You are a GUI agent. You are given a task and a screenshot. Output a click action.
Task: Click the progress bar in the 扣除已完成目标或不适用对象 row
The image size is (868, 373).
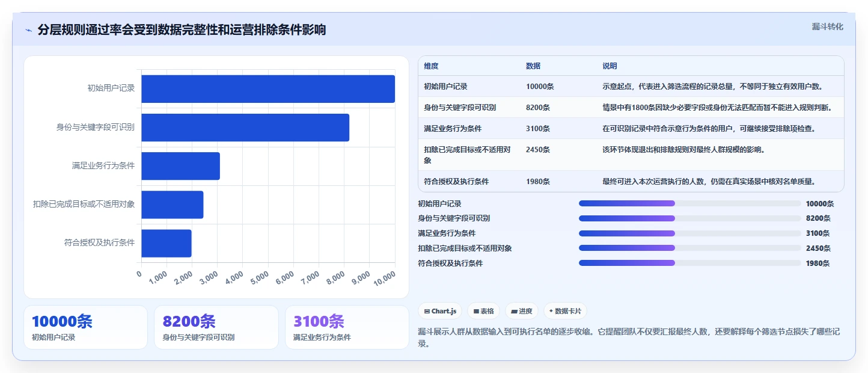(x=690, y=248)
